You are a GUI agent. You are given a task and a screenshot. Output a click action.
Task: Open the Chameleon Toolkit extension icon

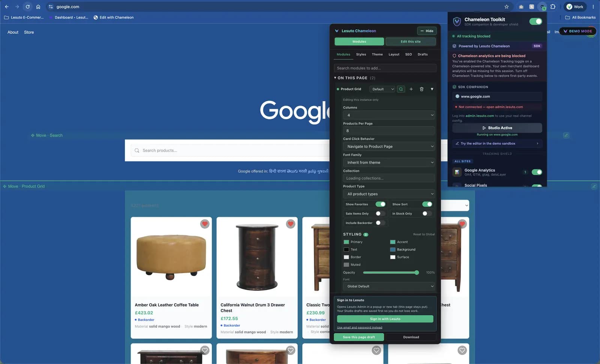542,7
